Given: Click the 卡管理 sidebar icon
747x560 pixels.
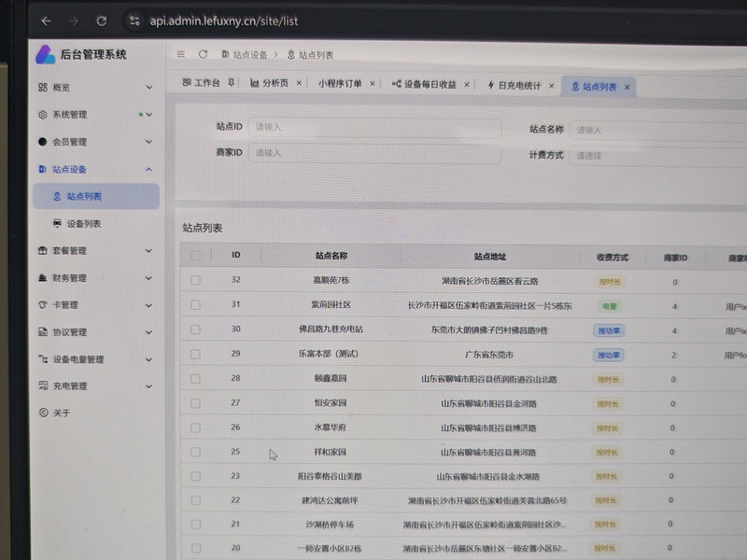Looking at the screenshot, I should click(x=42, y=305).
